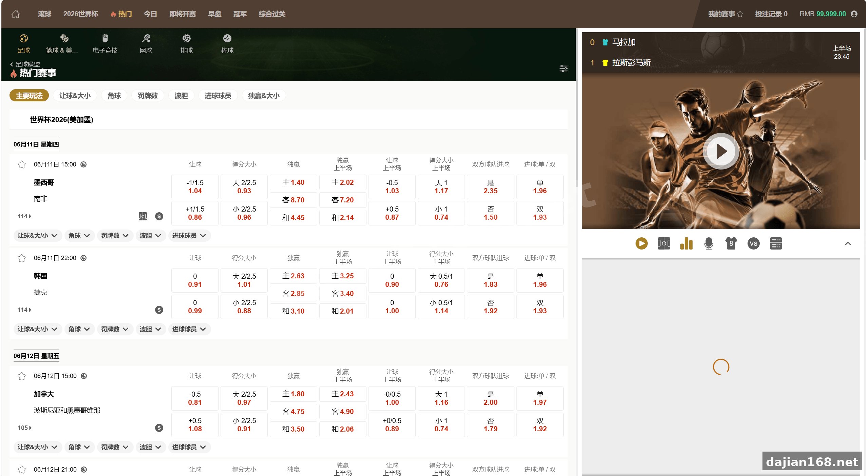Image resolution: width=868 pixels, height=476 pixels.
Task: Click the clock icon beside 06月12日 21:00
Action: point(84,470)
